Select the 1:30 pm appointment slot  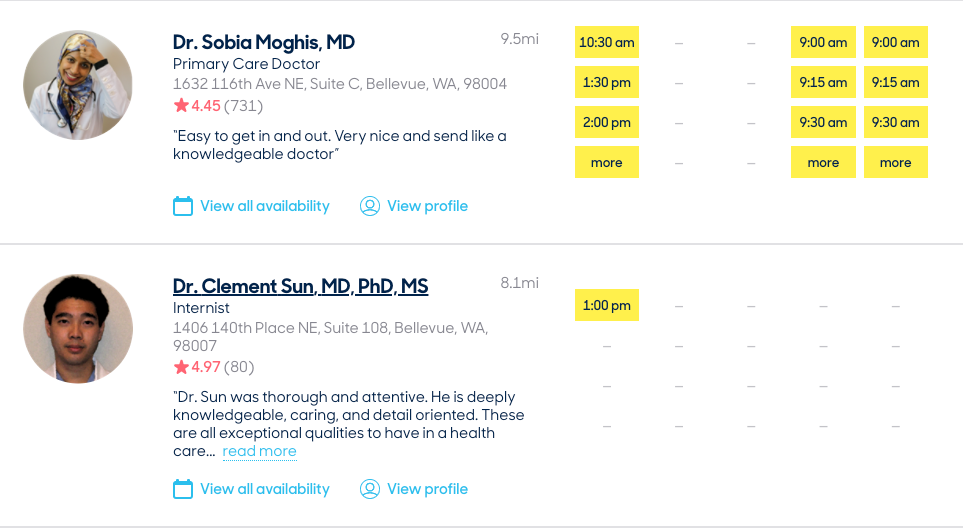click(x=607, y=82)
